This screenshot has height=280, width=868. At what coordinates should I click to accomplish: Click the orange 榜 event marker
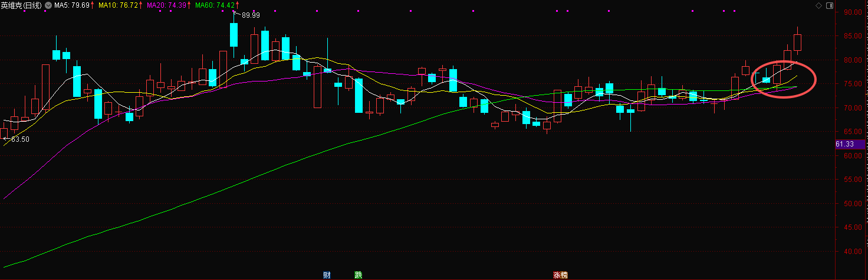pos(563,275)
